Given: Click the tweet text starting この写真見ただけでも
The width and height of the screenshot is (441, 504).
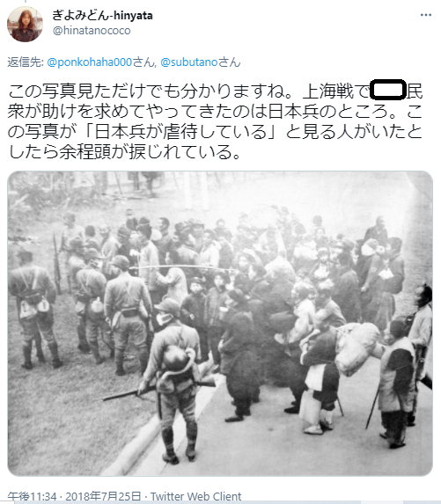Looking at the screenshot, I should pos(215,121).
